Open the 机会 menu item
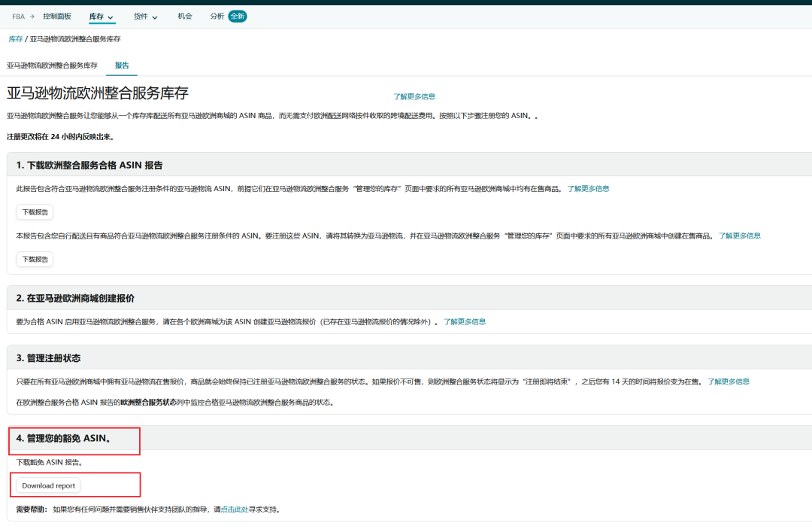The width and height of the screenshot is (812, 529). point(185,17)
